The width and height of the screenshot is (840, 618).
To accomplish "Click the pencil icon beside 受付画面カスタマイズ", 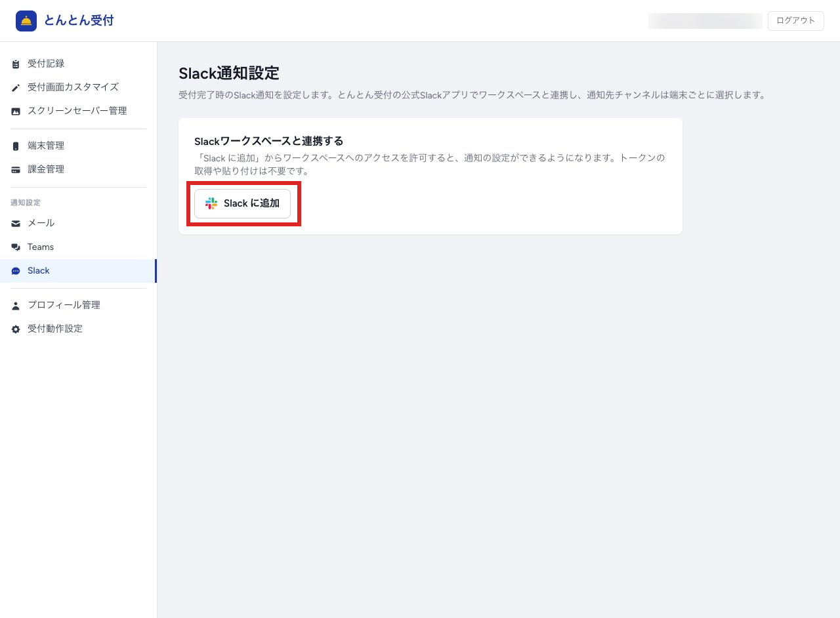I will [x=16, y=88].
